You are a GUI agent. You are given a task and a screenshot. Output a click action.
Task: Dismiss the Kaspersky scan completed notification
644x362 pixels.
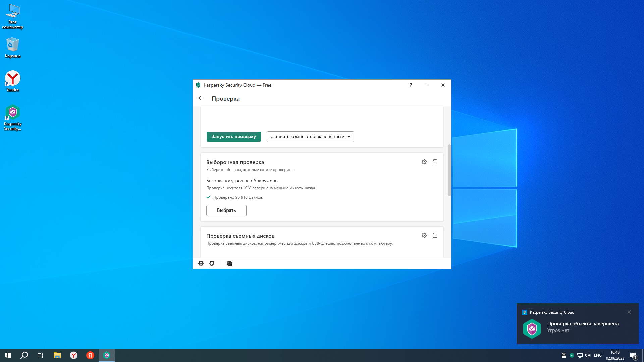click(x=629, y=312)
